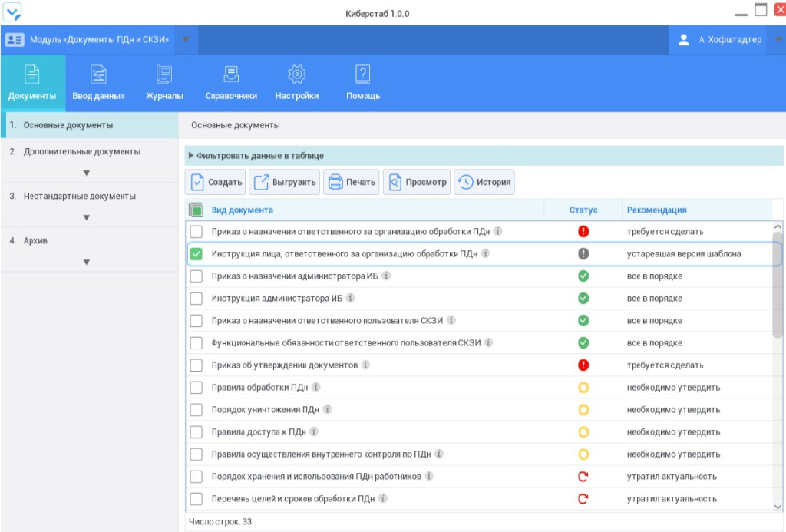
Task: Click the user account icon near А. Хофштадтер
Action: (x=682, y=39)
